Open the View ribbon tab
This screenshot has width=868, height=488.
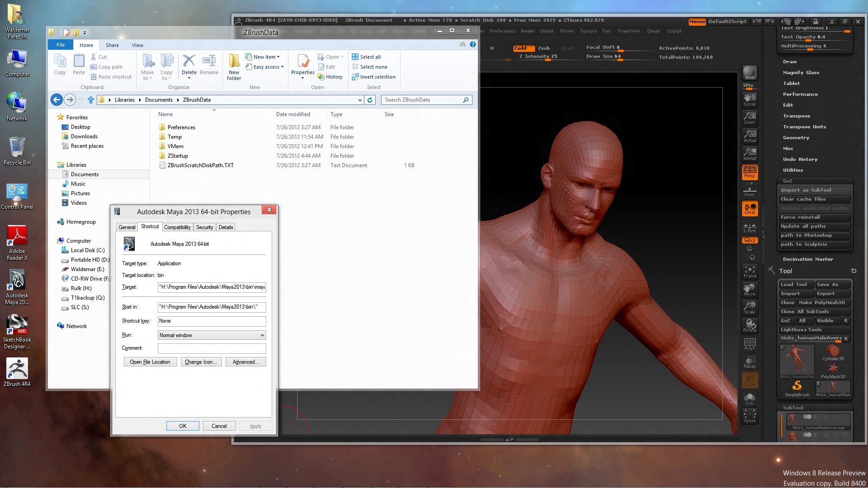[137, 45]
